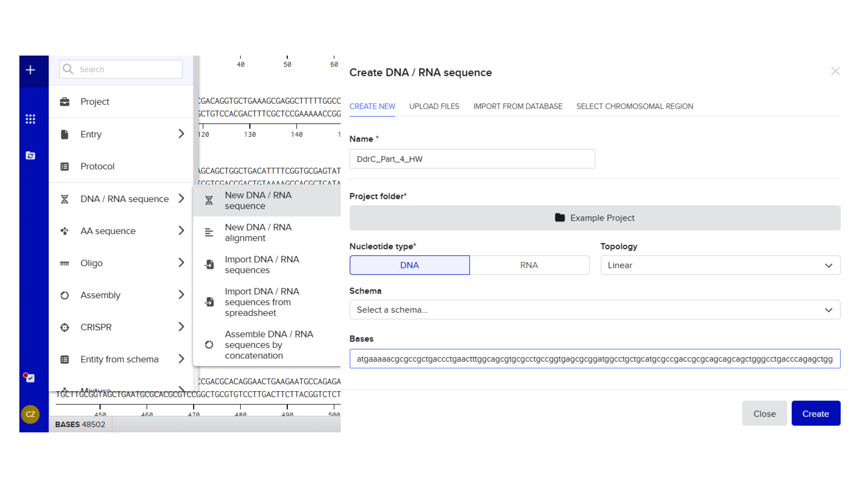
Task: Open the Select a schema dropdown
Action: pyautogui.click(x=595, y=310)
